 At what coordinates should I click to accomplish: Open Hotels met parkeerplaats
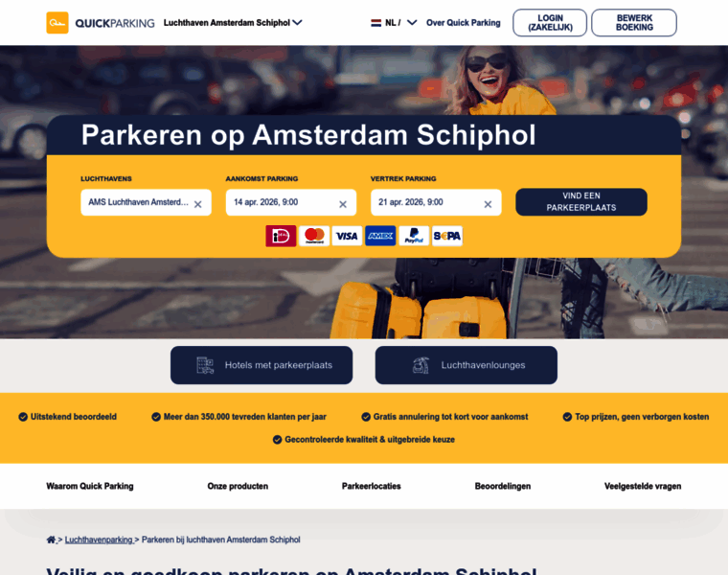(x=262, y=365)
